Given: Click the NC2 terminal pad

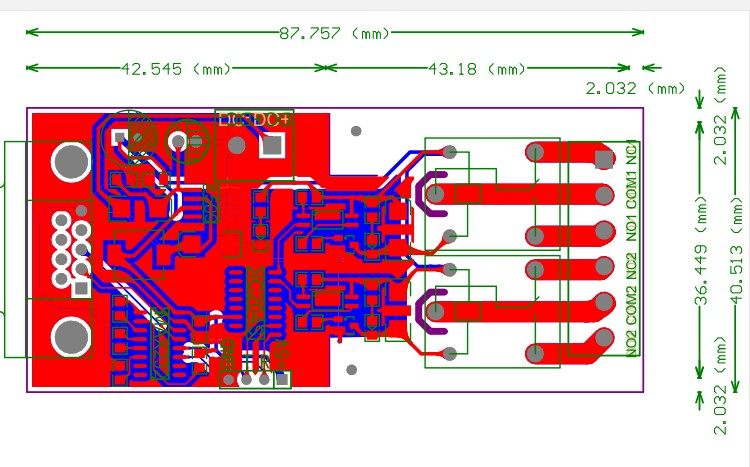Looking at the screenshot, I should pos(605,267).
